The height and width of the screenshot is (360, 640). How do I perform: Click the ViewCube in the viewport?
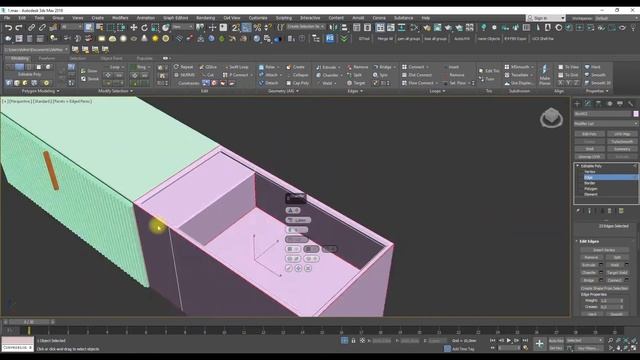point(551,118)
